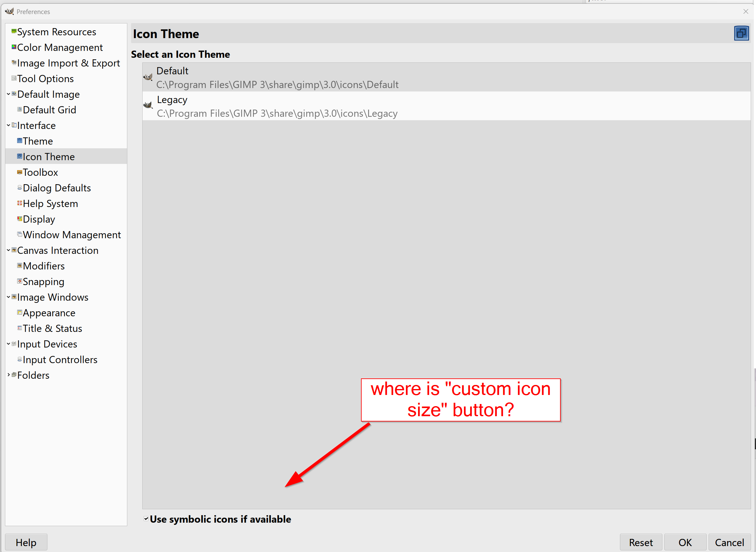
Task: Toggle Use symbolic icons if available
Action: (146, 519)
